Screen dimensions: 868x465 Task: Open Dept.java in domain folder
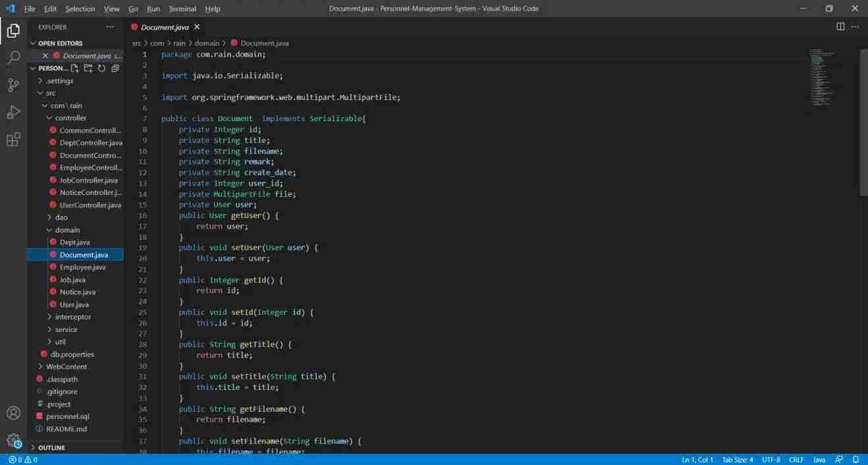click(74, 242)
